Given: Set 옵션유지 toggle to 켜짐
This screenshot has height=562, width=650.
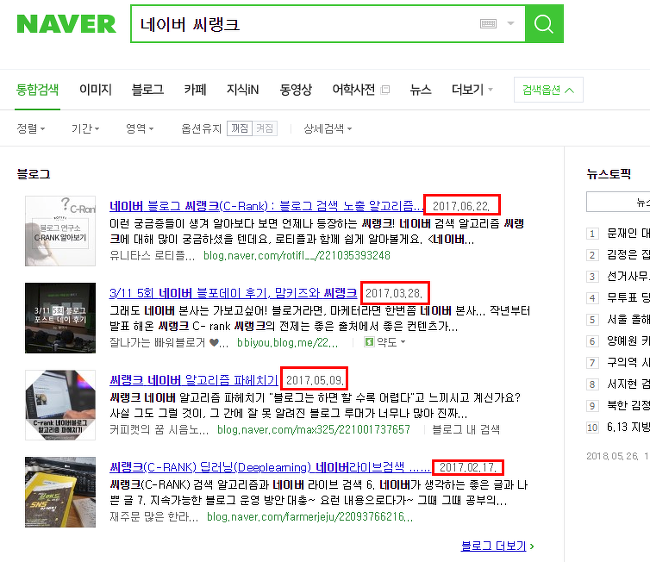Looking at the screenshot, I should click(264, 128).
